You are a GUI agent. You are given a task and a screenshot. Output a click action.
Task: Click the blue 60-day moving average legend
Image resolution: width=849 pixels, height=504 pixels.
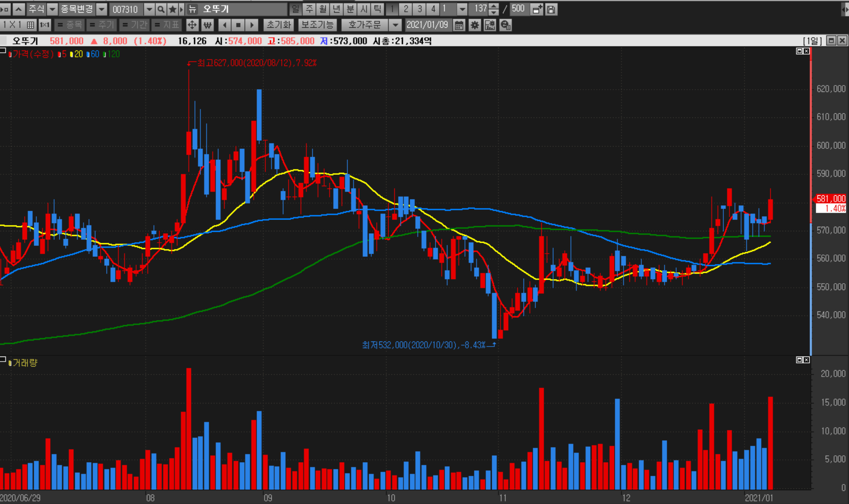[93, 54]
